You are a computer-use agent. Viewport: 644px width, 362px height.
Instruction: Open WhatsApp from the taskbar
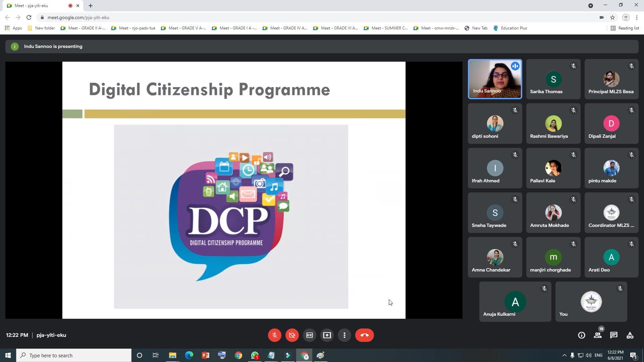coord(255,355)
